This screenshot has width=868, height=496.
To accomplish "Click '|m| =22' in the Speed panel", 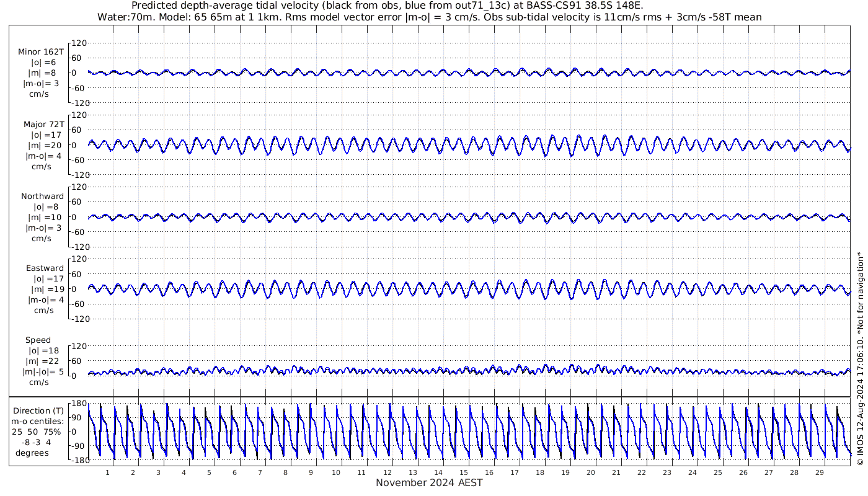I will click(x=43, y=361).
